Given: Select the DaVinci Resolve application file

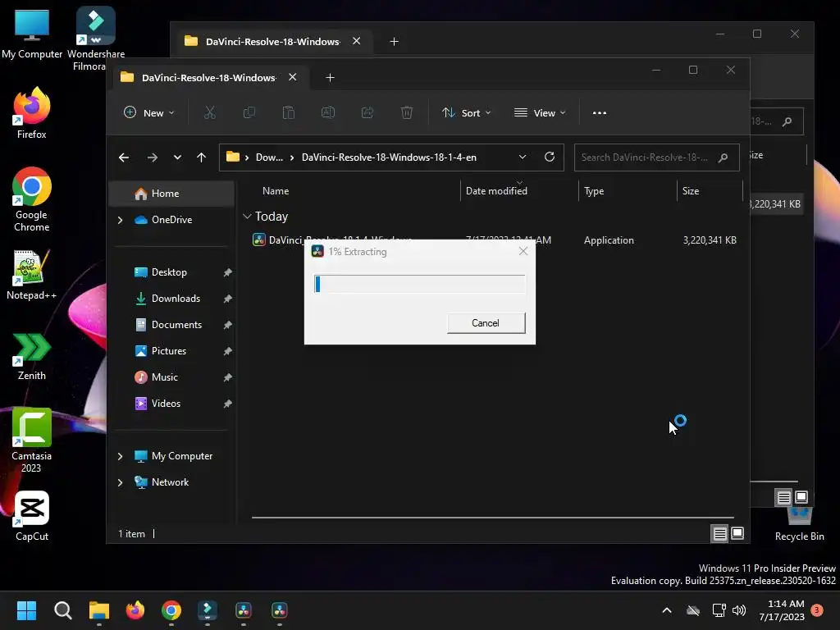Looking at the screenshot, I should pyautogui.click(x=494, y=240).
